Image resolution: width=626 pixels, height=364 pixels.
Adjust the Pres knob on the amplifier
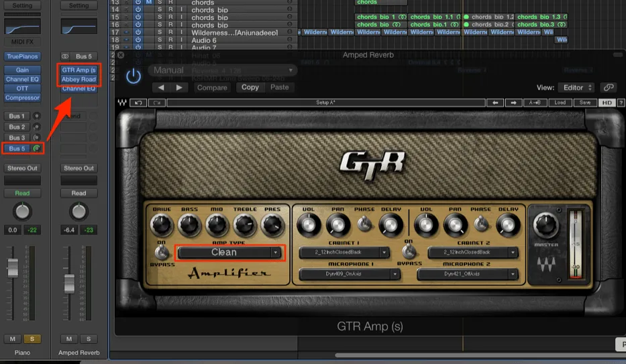click(272, 225)
